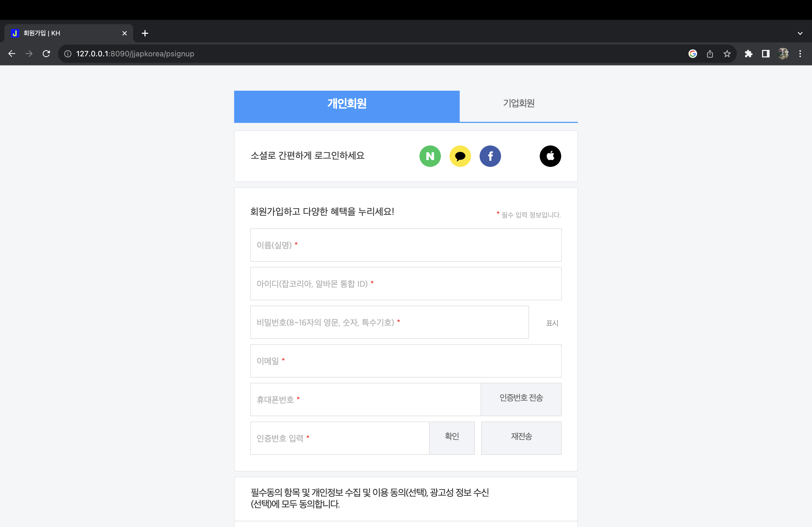Screen dimensions: 812x527
Task: Reload the signup page
Action: pos(46,53)
